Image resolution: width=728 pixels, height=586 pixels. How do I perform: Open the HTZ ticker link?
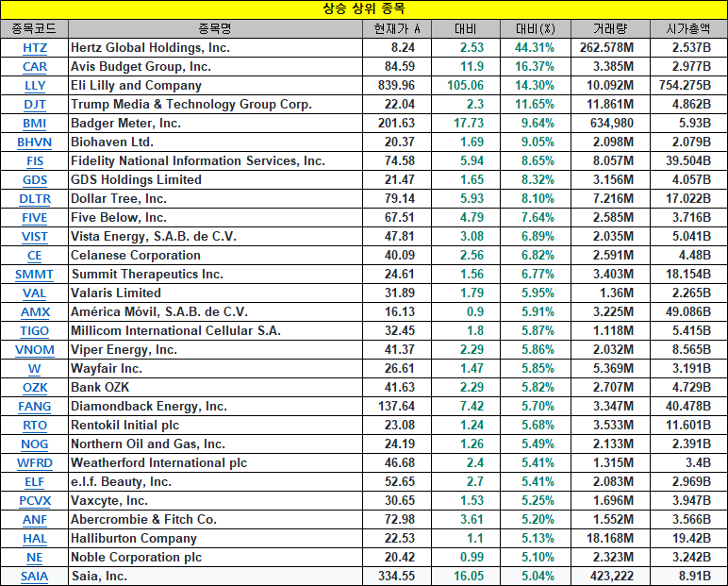[35, 48]
